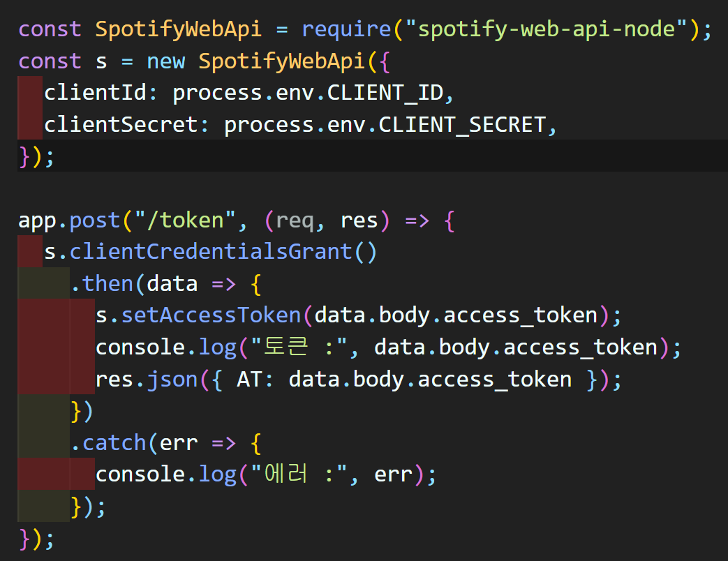Image resolution: width=728 pixels, height=561 pixels.
Task: Click the res parameter in arrow function
Action: click(359, 221)
